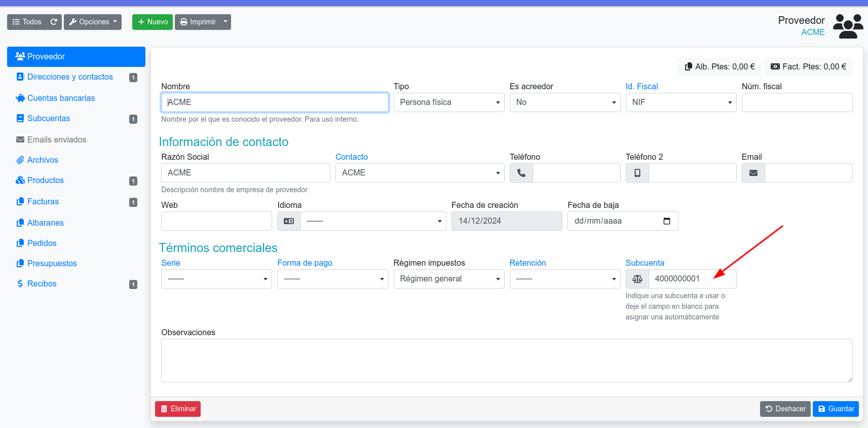Open the Subcuentas tab

76,119
